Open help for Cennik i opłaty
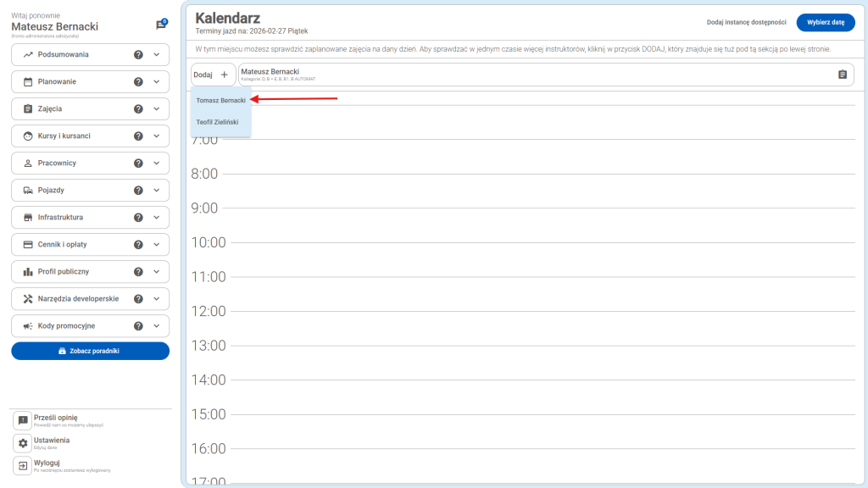Image resolution: width=868 pixels, height=488 pixels. click(138, 245)
